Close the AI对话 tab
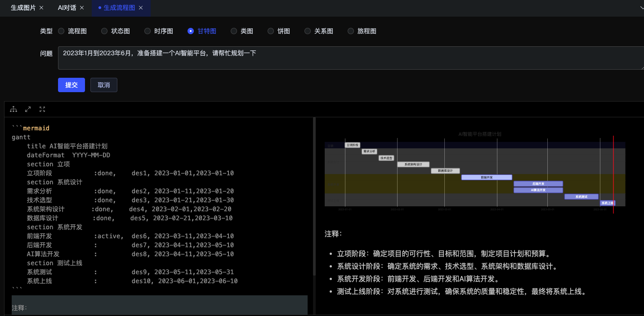 pos(81,8)
